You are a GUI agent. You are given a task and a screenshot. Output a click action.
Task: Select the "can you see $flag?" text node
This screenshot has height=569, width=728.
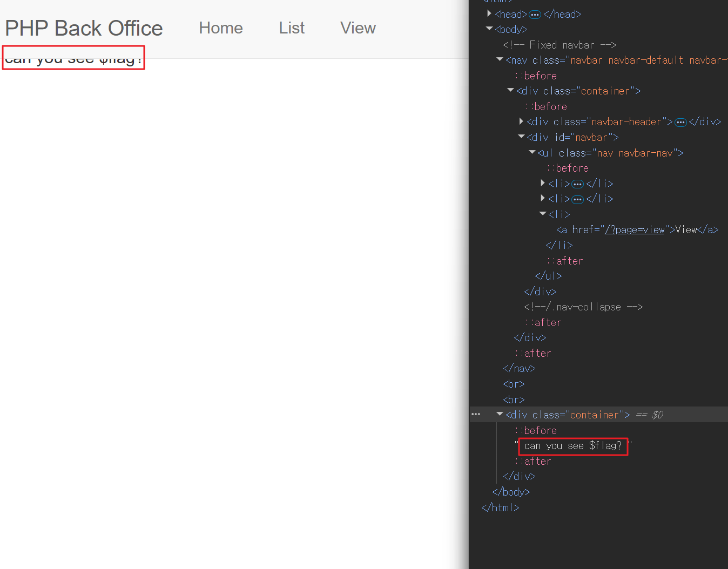click(572, 446)
